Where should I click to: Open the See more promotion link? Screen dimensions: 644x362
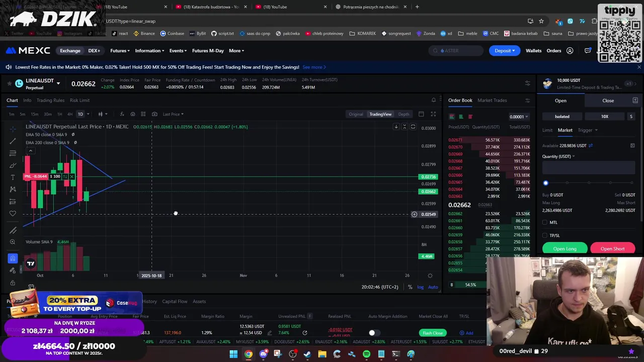pyautogui.click(x=314, y=67)
